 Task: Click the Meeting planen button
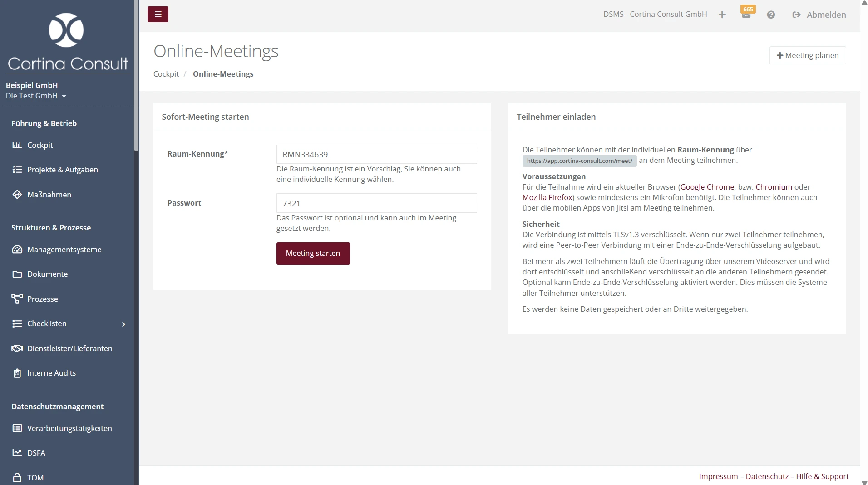807,55
